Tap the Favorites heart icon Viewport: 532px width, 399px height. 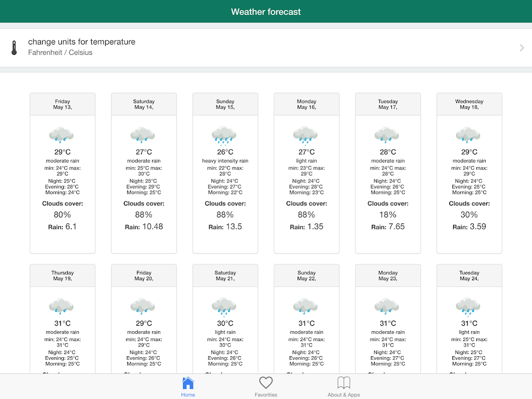(x=266, y=383)
